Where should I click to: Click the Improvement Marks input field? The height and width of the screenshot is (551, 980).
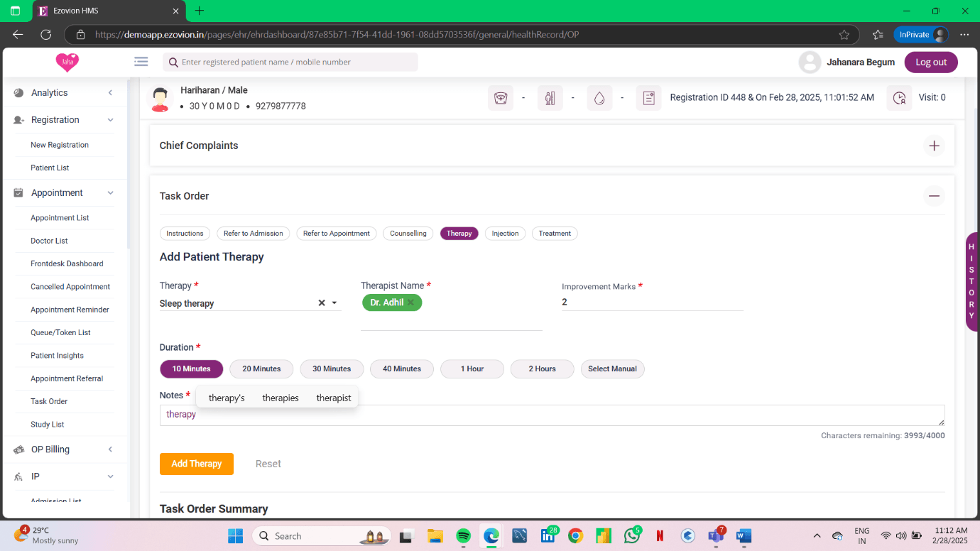pos(652,302)
